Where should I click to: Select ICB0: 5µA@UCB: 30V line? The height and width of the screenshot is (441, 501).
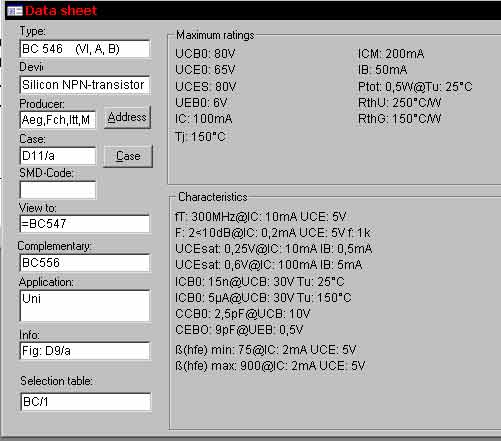(x=263, y=298)
